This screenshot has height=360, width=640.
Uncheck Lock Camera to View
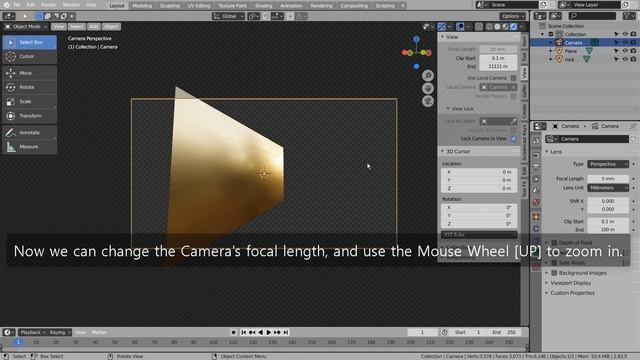[x=513, y=139]
